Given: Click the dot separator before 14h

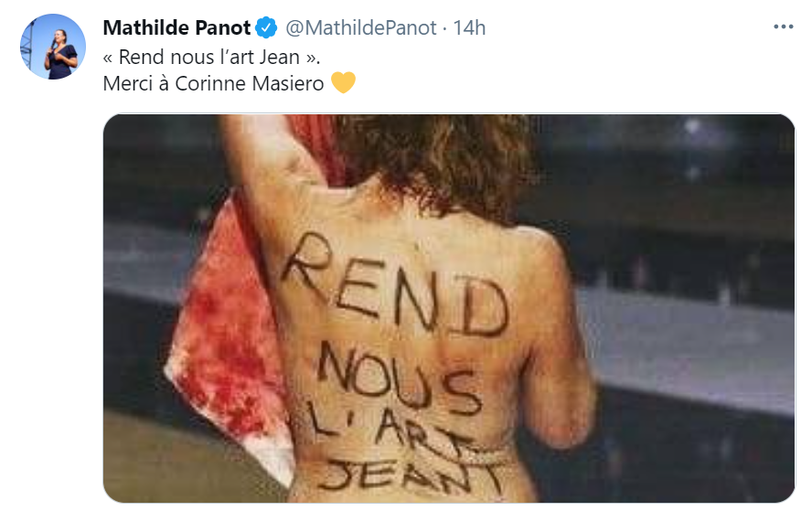Looking at the screenshot, I should coord(444,28).
